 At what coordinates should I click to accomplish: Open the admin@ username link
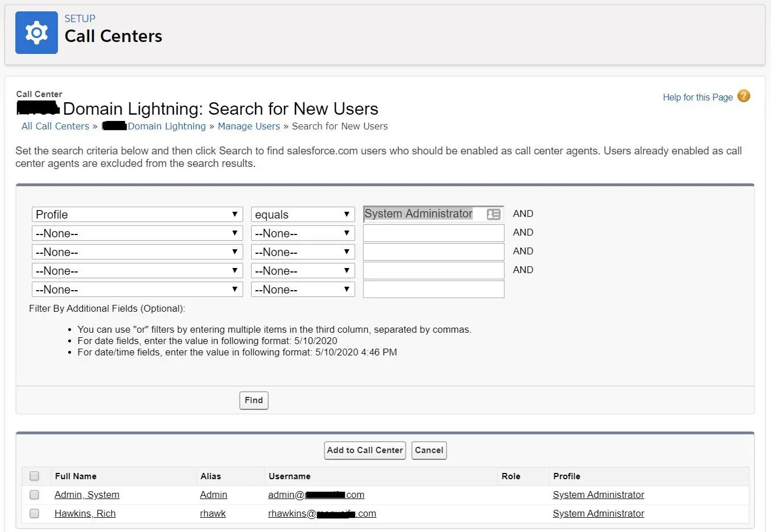pos(316,495)
